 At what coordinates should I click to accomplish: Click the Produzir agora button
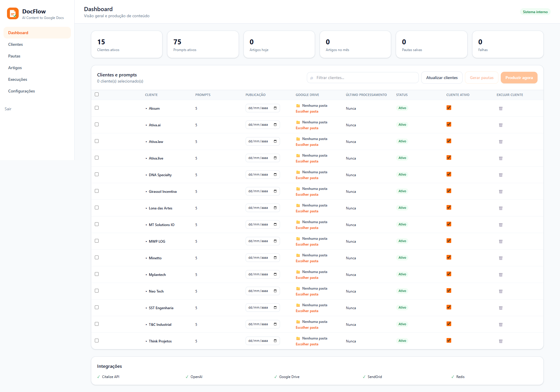coord(519,78)
